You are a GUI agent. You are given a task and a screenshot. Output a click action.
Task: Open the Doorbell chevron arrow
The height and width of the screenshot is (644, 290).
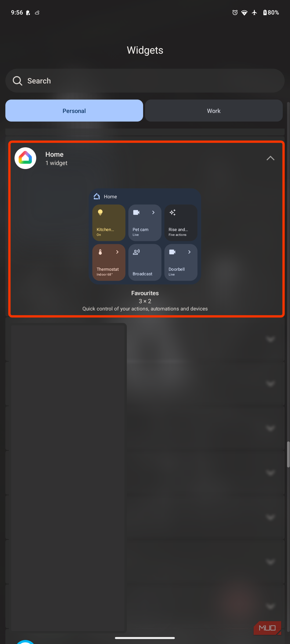(x=189, y=252)
